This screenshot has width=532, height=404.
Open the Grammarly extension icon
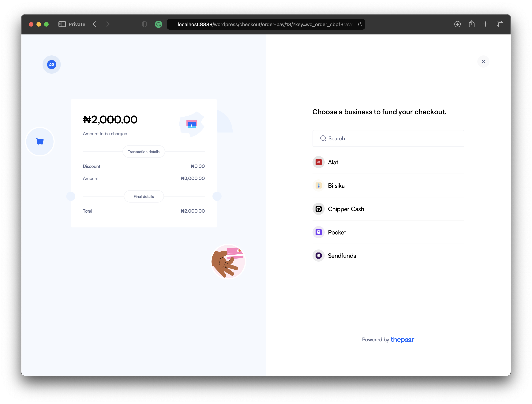(158, 24)
